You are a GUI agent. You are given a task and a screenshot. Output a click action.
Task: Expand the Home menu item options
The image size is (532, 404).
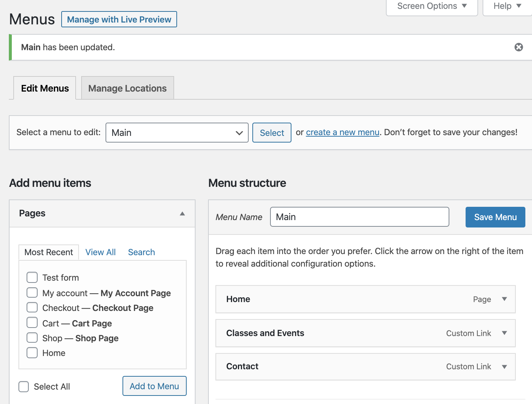pyautogui.click(x=504, y=299)
